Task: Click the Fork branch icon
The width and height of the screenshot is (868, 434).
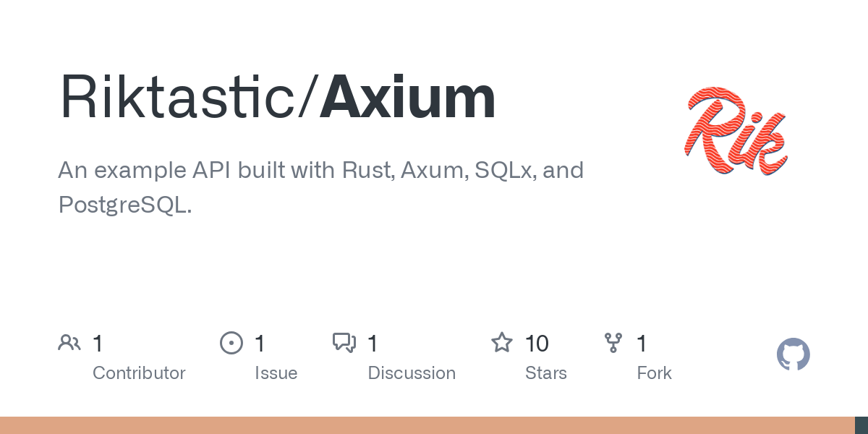Action: 613,343
